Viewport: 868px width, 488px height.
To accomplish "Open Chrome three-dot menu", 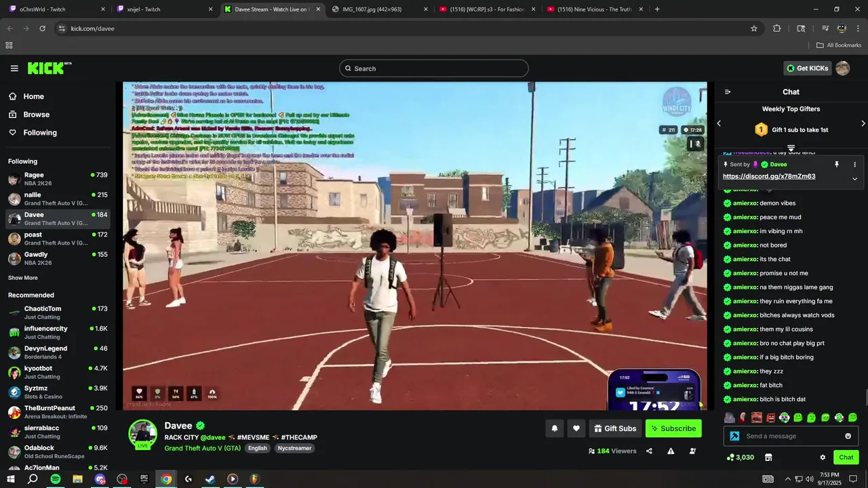I will tap(859, 28).
